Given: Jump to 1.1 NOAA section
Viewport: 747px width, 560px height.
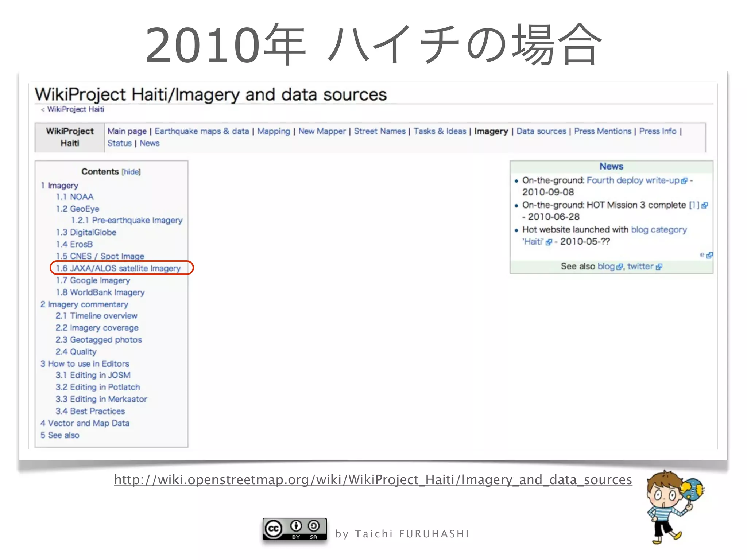Looking at the screenshot, I should pyautogui.click(x=75, y=197).
